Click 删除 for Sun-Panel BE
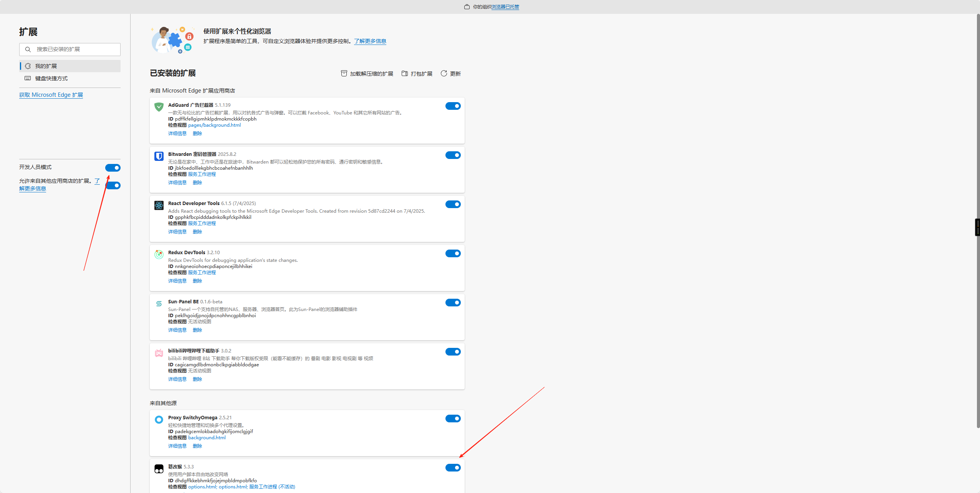The width and height of the screenshot is (980, 493). pyautogui.click(x=197, y=330)
